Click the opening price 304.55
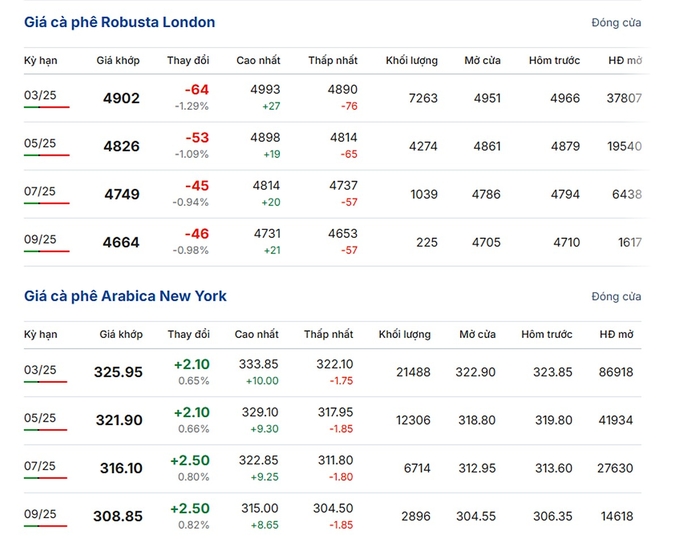 [x=476, y=517]
